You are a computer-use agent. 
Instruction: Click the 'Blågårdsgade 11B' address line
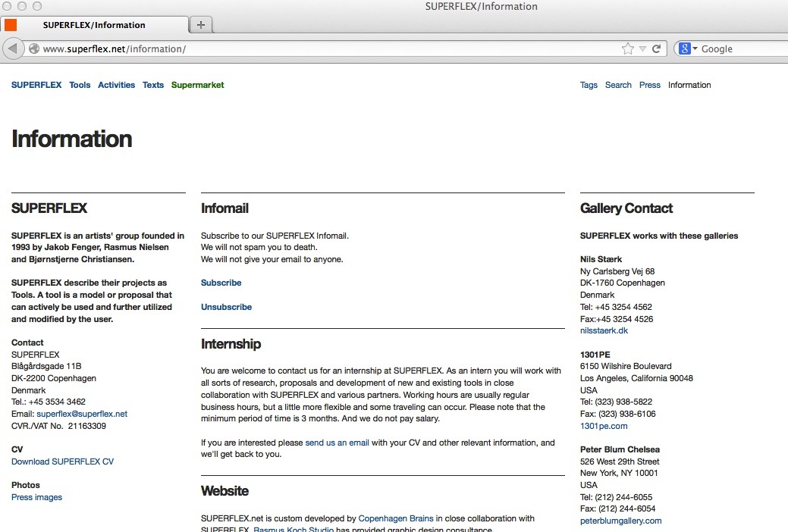46,366
